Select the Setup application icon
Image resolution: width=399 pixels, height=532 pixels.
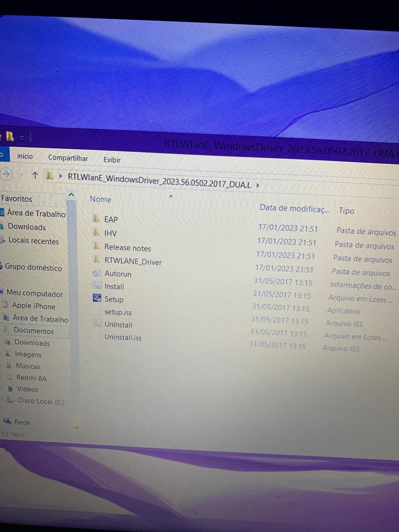pyautogui.click(x=97, y=298)
